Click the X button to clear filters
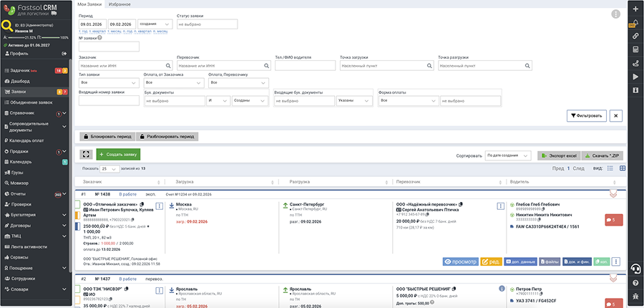 point(616,115)
